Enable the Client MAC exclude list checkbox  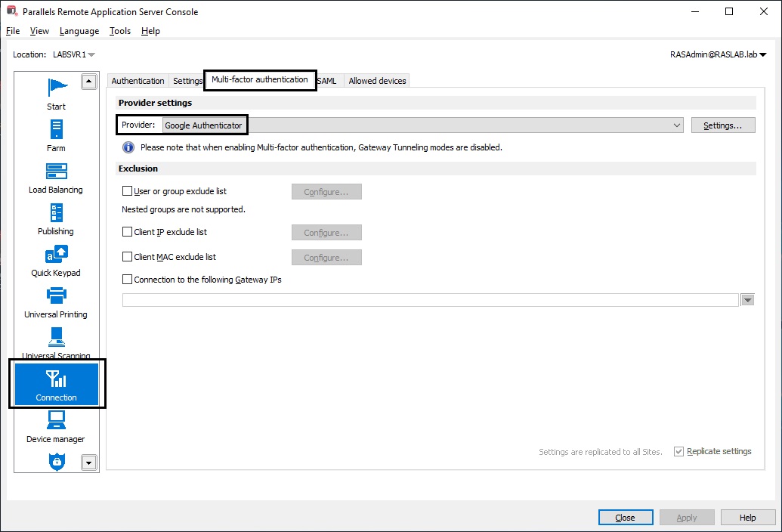pos(127,257)
